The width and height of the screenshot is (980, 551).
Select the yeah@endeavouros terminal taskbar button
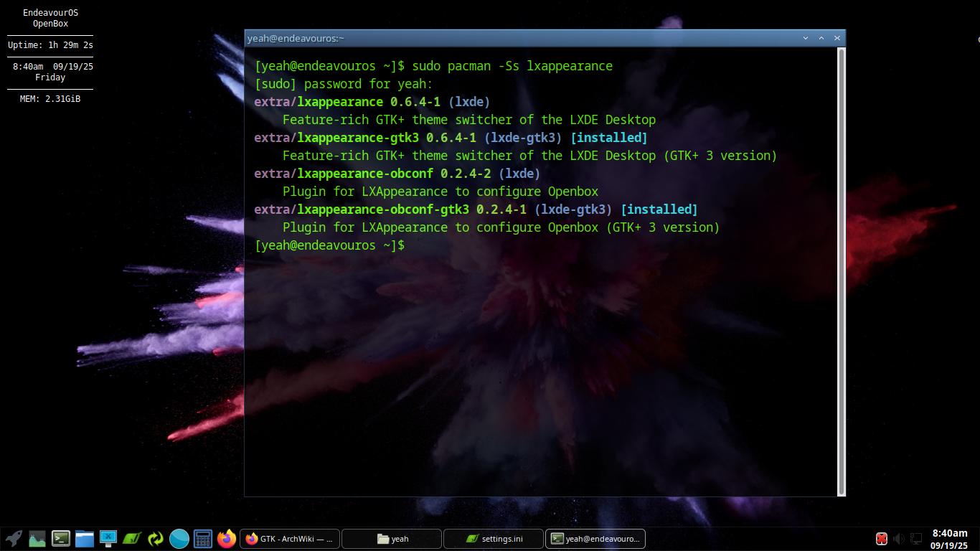[x=595, y=539]
